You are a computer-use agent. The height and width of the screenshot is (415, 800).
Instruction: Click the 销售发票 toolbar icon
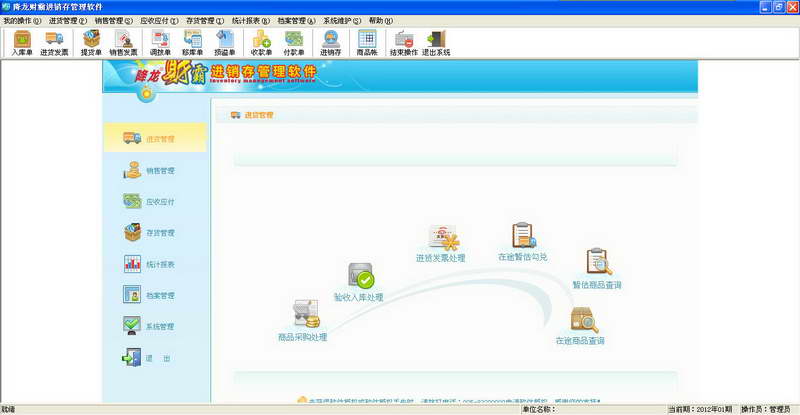124,43
